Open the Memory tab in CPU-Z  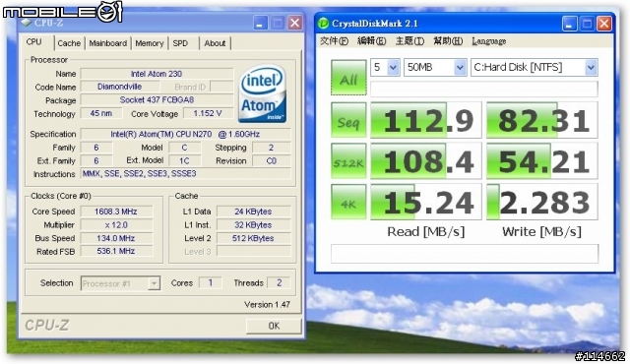click(149, 43)
